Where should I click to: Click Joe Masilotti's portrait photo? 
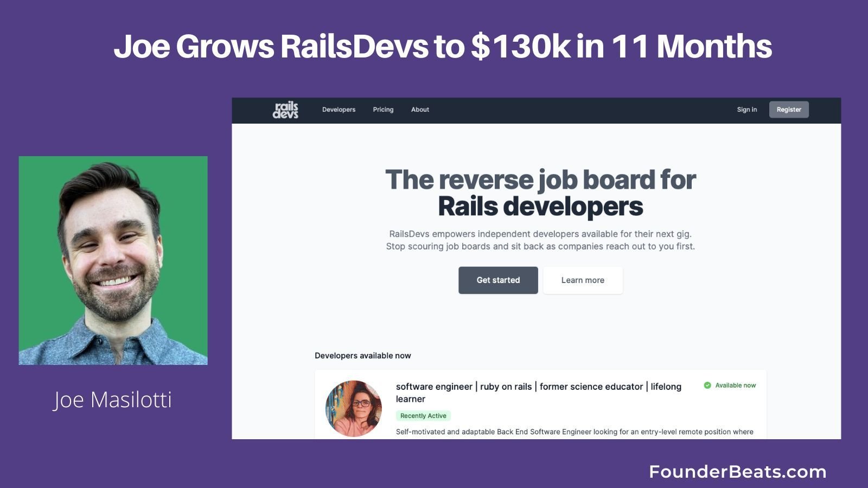113,260
